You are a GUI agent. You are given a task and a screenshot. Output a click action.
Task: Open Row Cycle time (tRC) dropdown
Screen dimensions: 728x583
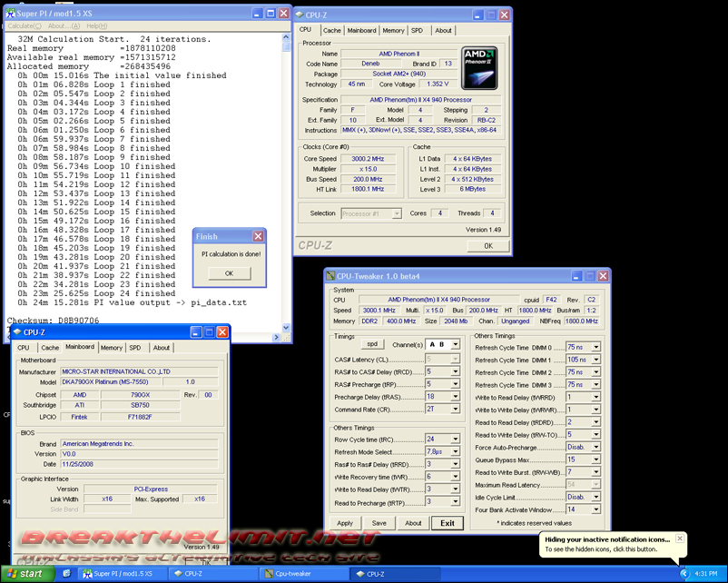(x=456, y=439)
